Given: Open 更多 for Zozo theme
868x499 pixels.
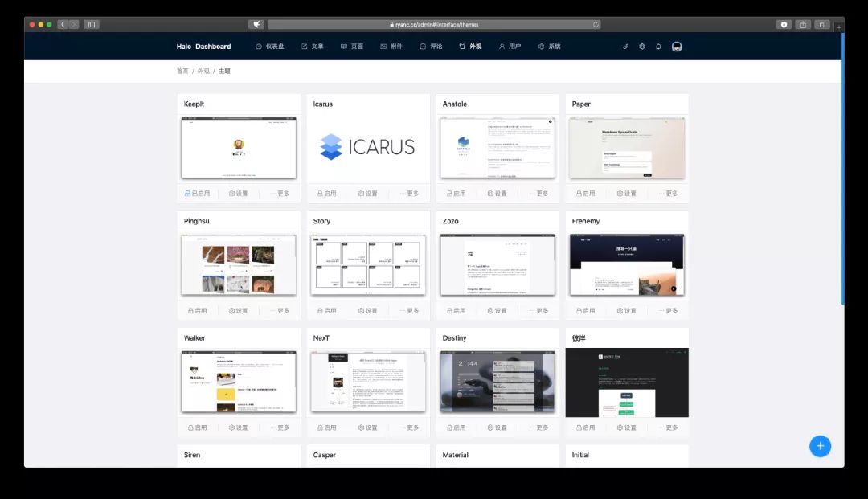Looking at the screenshot, I should pyautogui.click(x=539, y=311).
